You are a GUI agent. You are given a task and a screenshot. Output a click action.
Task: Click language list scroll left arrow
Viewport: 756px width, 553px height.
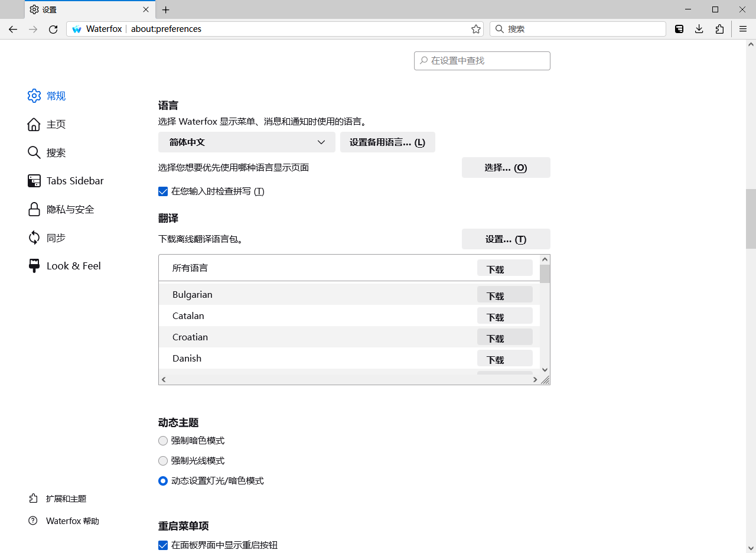pos(164,380)
